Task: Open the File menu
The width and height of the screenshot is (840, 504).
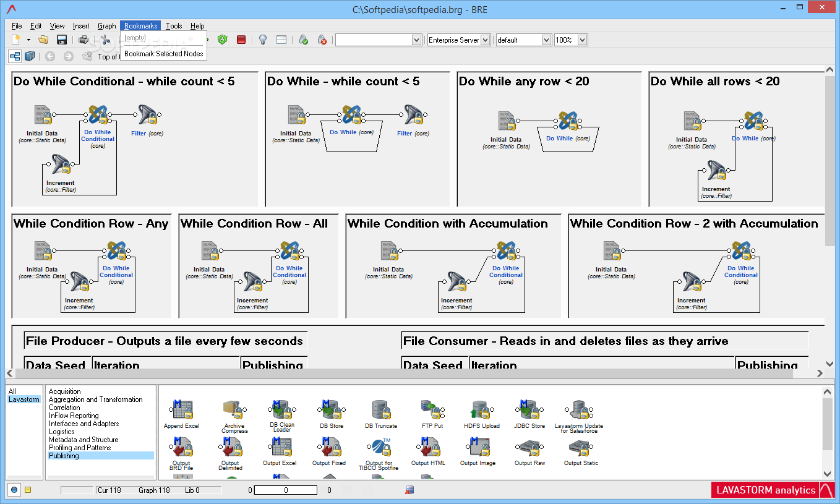Action: (17, 26)
